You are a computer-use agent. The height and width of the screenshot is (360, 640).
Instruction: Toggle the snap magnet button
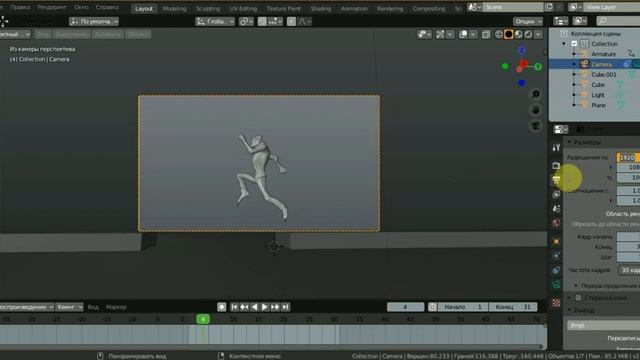pyautogui.click(x=262, y=21)
